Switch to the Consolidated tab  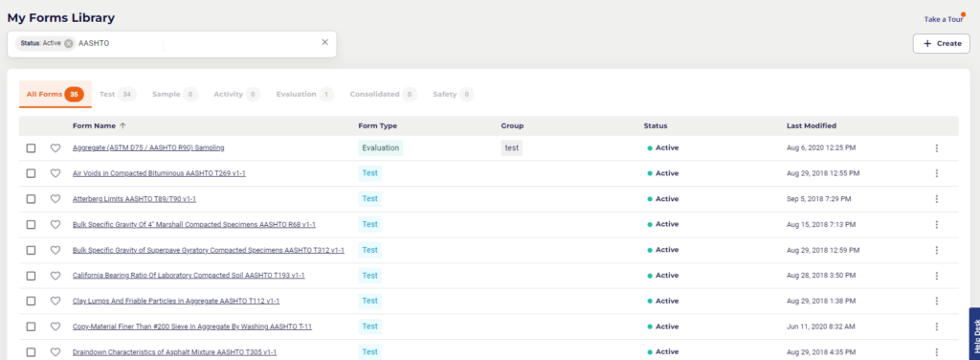(x=384, y=95)
